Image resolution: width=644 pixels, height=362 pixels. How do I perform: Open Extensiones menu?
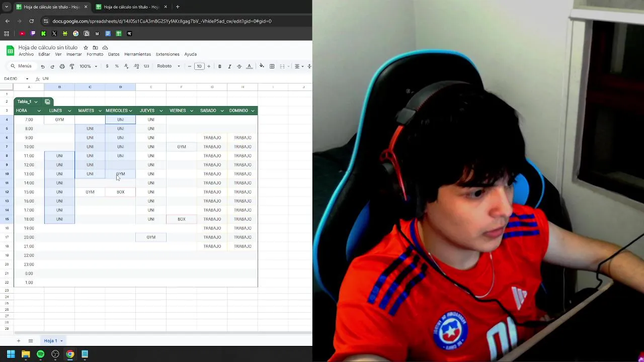point(168,54)
